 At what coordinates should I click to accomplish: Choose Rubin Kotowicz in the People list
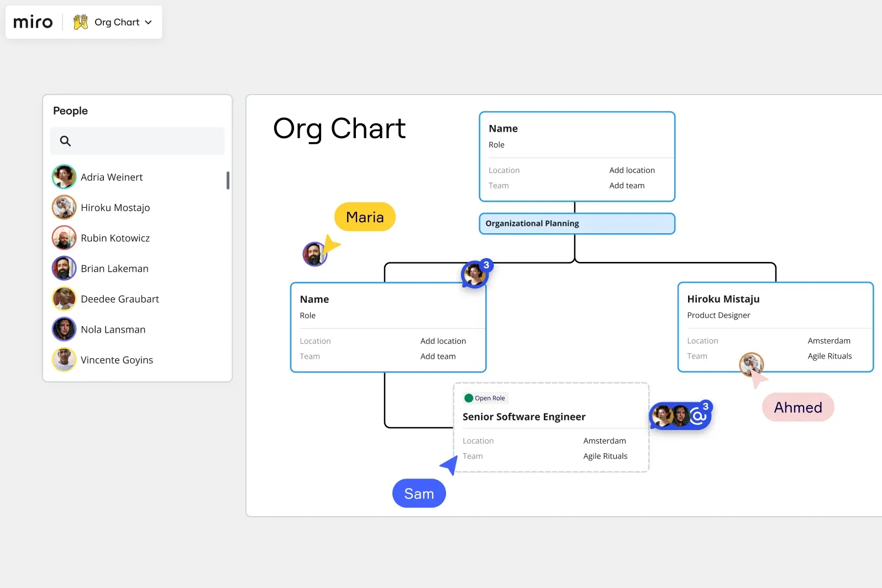[115, 238]
